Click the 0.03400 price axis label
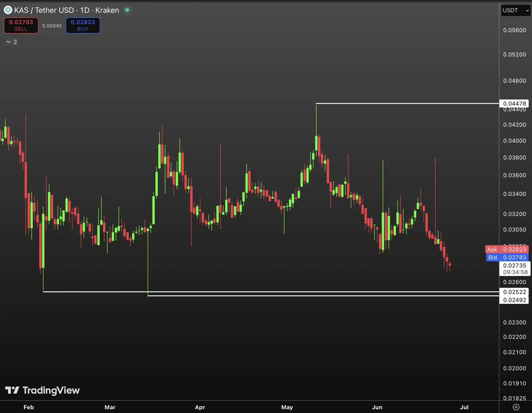 tap(515, 194)
